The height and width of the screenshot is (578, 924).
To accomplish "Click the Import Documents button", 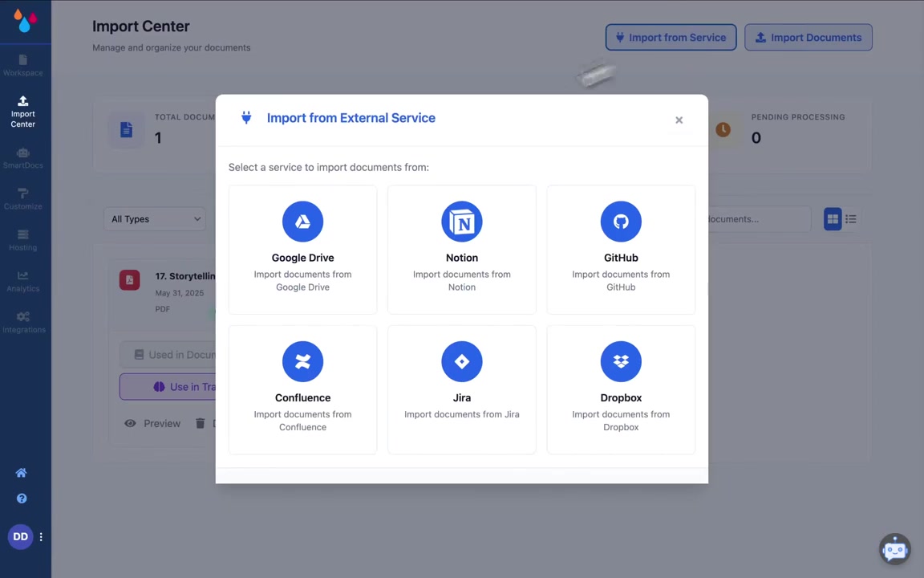I will tap(808, 37).
